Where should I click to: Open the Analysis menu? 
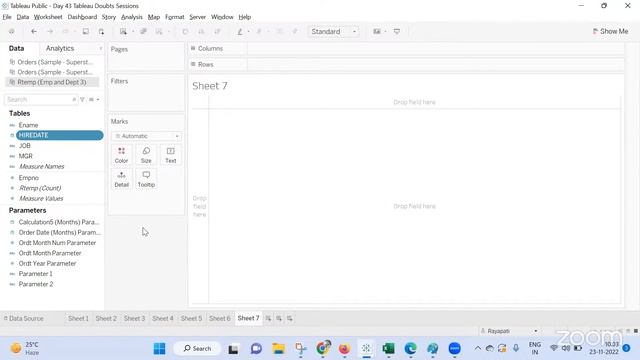coord(131,17)
